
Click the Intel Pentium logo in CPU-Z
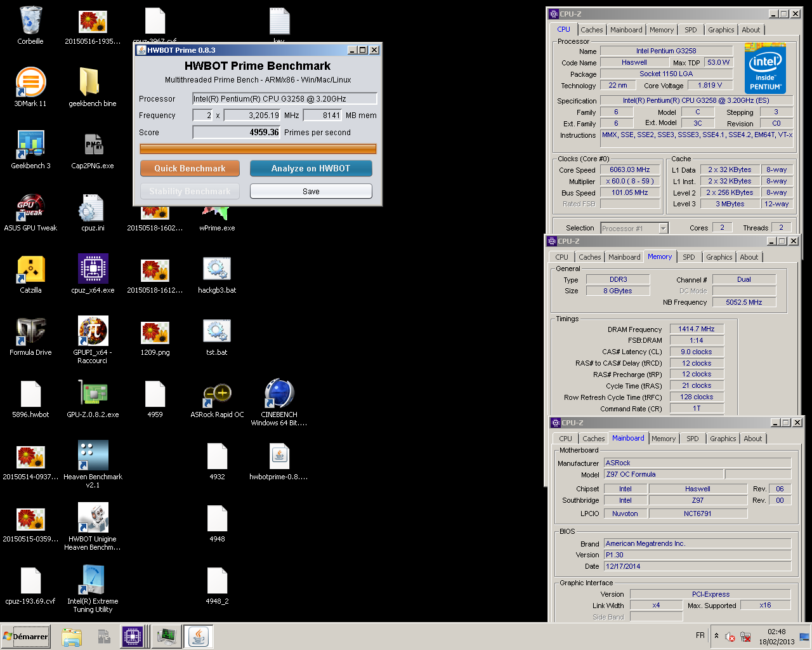click(x=765, y=68)
